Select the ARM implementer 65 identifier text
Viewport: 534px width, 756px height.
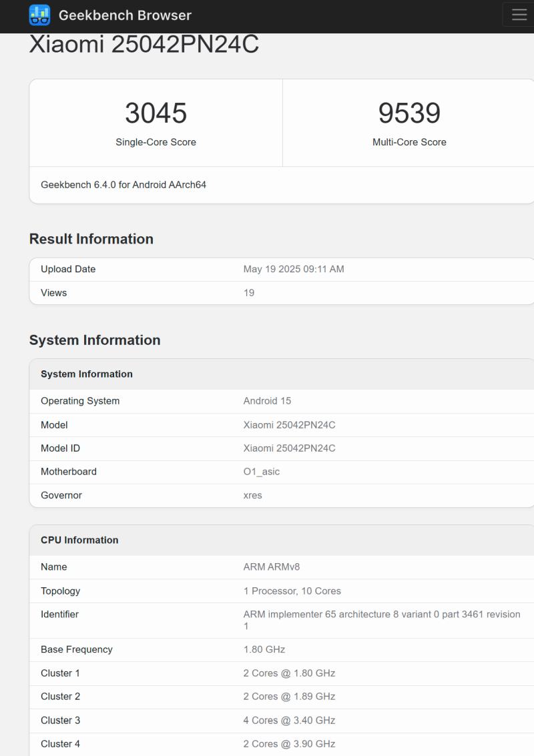382,620
